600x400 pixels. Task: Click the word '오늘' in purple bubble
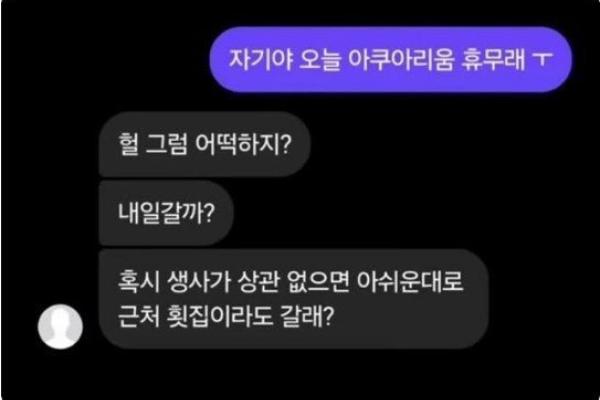click(320, 59)
